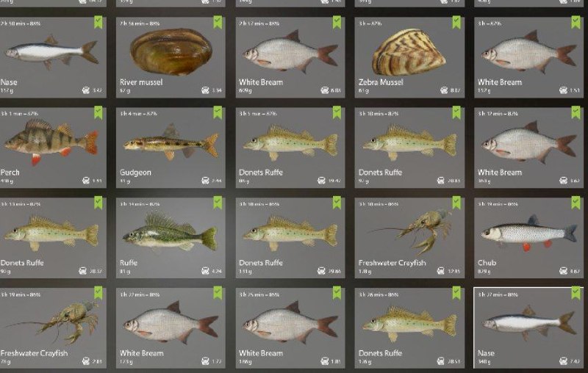
Task: Toggle the green check mark on Chub card
Action: pos(576,203)
